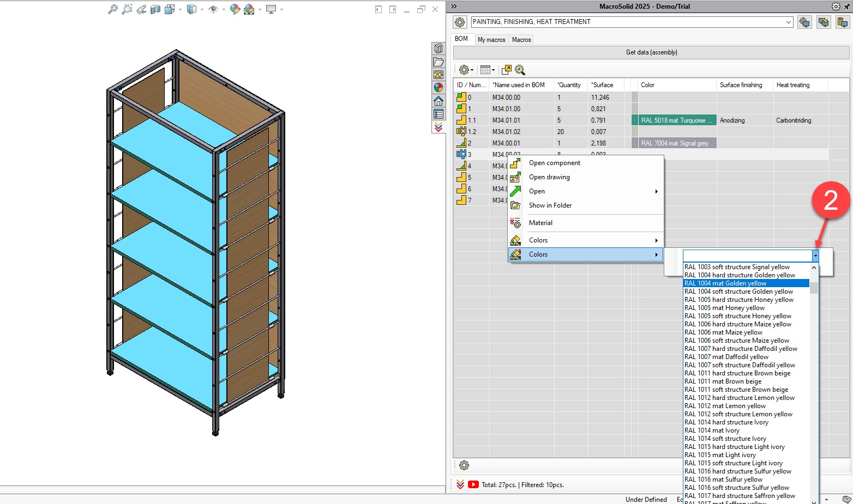Image resolution: width=853 pixels, height=504 pixels.
Task: Click the Previous View icon
Action: [x=141, y=9]
